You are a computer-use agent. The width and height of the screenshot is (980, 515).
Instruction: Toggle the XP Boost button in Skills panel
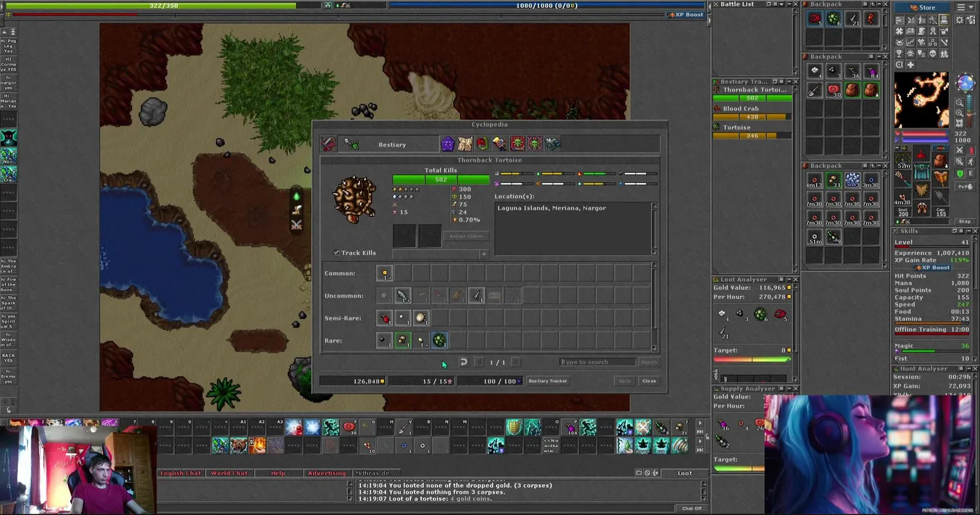[931, 268]
